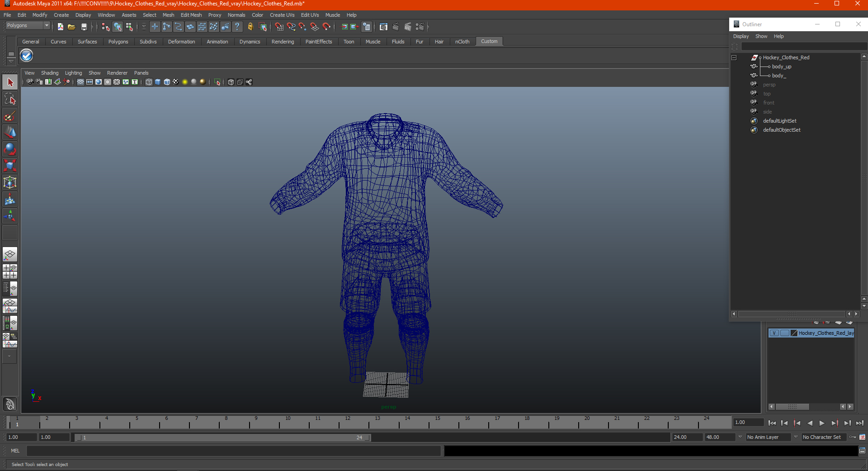Switch to the Deformation shelf tab
Viewport: 868px width, 471px height.
[x=181, y=42]
